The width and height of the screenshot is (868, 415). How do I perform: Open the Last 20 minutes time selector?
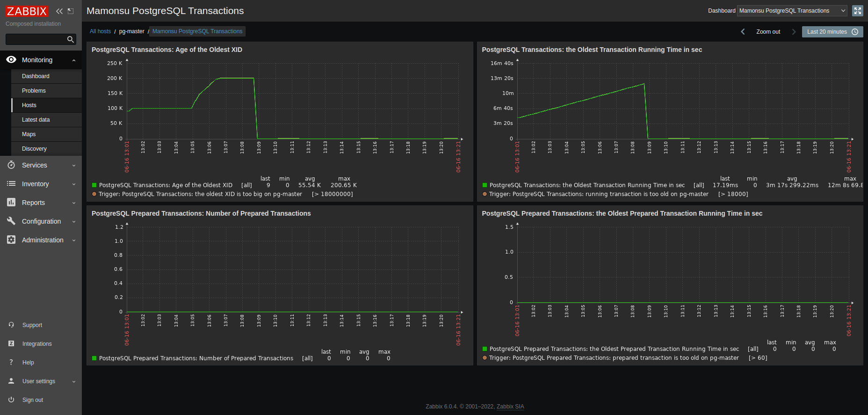point(832,32)
